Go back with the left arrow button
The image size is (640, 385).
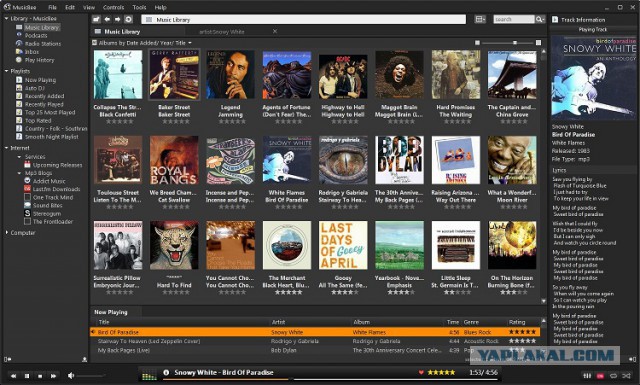(x=107, y=19)
